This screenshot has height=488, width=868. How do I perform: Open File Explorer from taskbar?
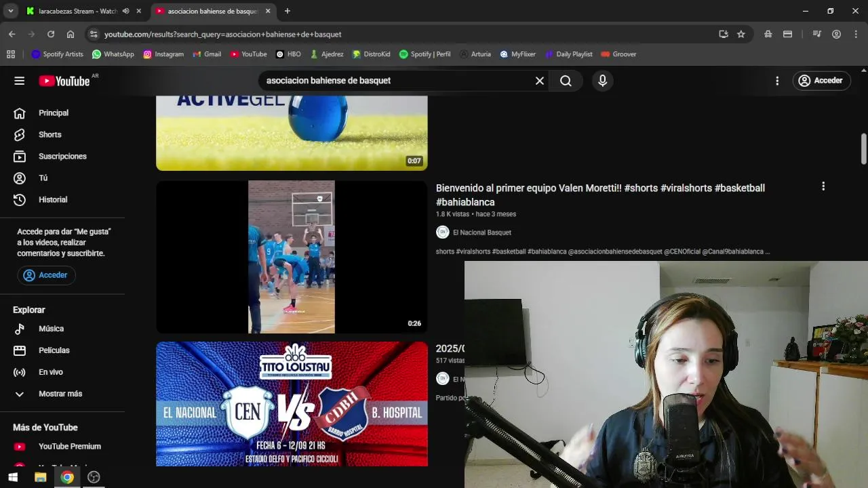40,477
